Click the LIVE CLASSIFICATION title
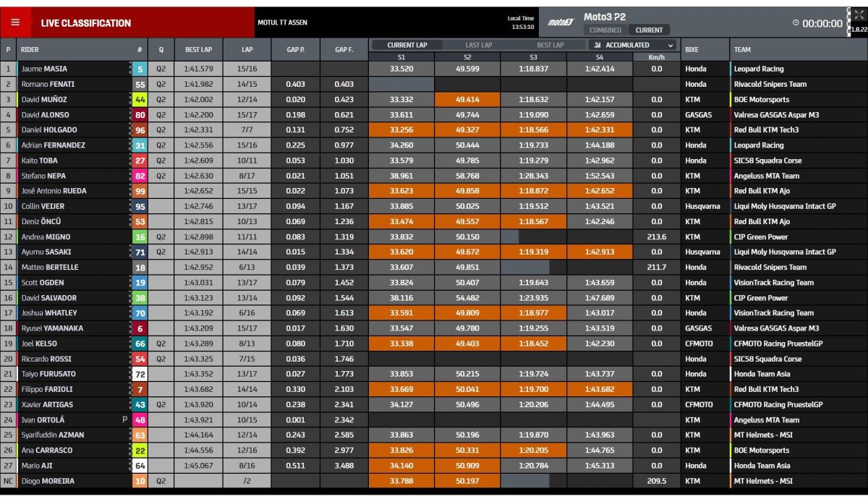This screenshot has width=868, height=499. tap(86, 23)
